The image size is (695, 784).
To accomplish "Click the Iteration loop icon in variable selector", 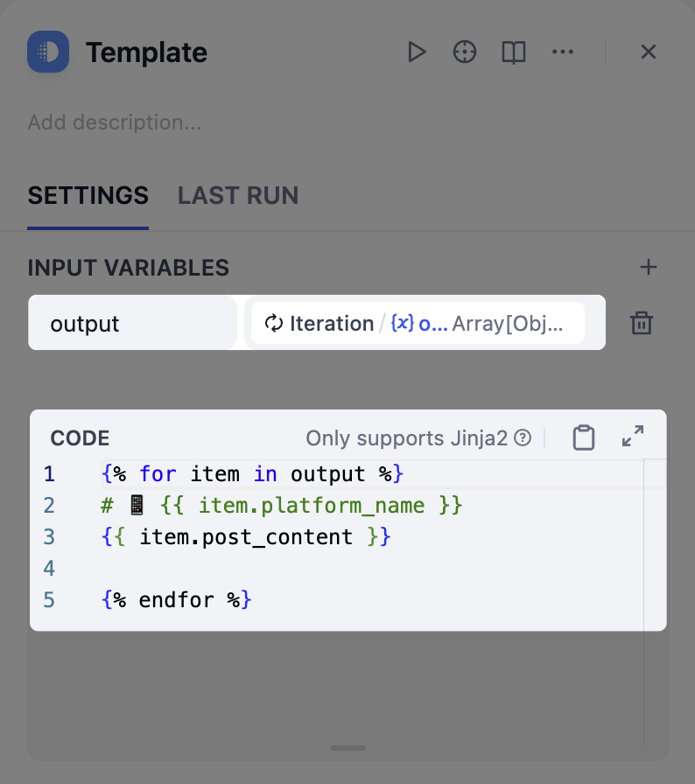I will tap(274, 323).
